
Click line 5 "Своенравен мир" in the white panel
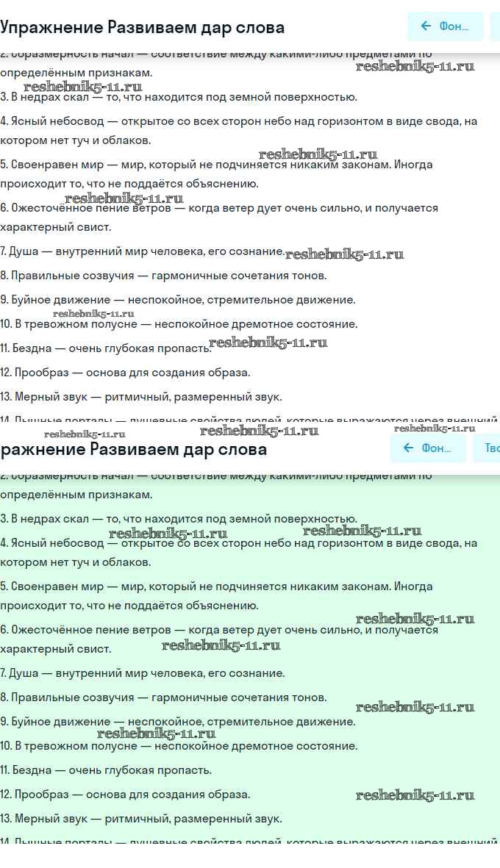tap(216, 174)
